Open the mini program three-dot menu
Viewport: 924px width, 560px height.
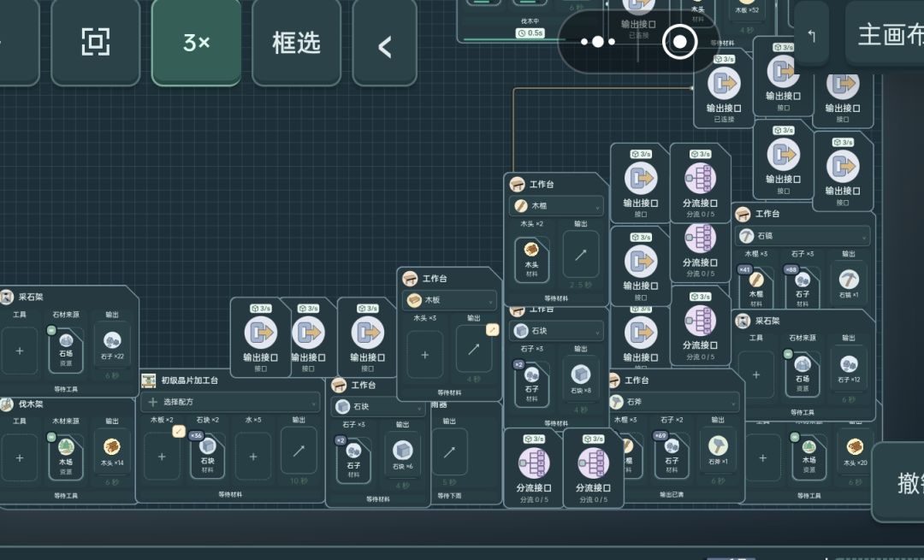[x=597, y=42]
